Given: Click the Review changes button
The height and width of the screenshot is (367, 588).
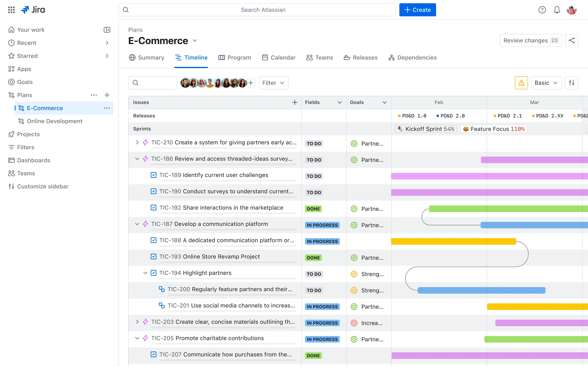Looking at the screenshot, I should pyautogui.click(x=531, y=40).
